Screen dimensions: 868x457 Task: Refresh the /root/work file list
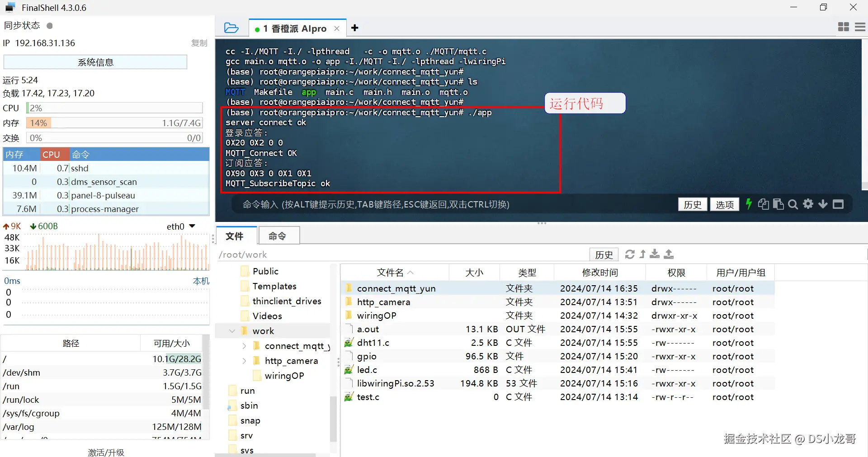[x=630, y=254]
